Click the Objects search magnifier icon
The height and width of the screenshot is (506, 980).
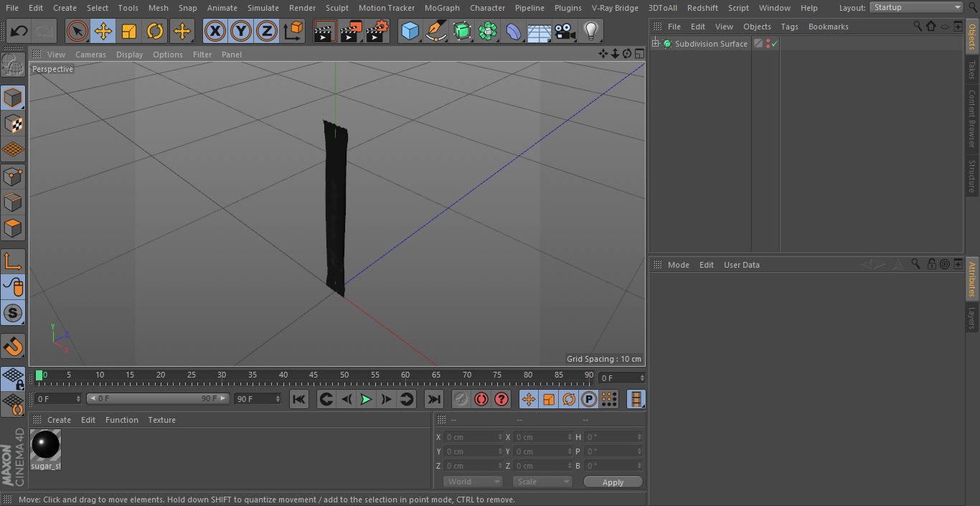(918, 26)
